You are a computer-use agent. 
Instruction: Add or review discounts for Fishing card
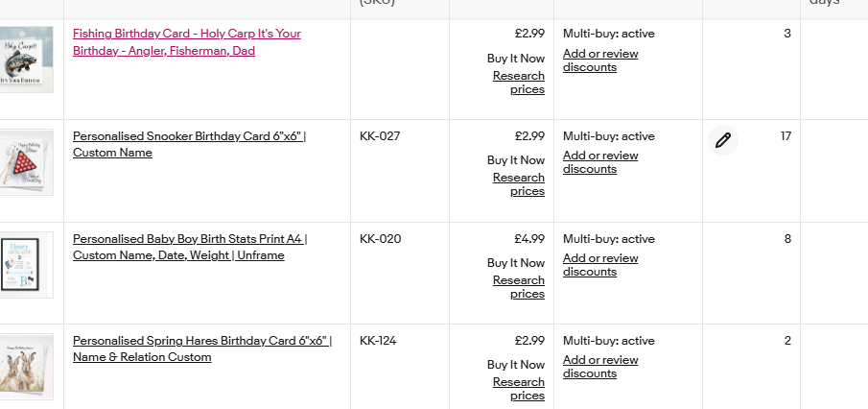[x=600, y=60]
